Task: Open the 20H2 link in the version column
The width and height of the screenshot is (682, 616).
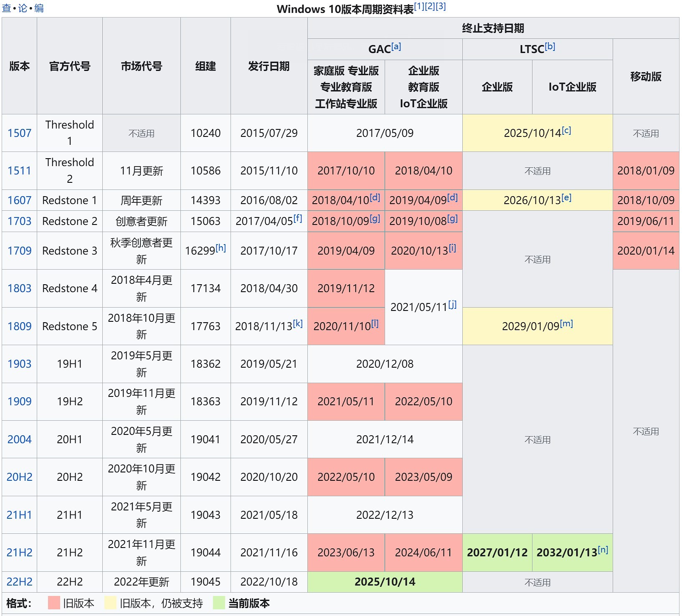Action: pyautogui.click(x=19, y=477)
